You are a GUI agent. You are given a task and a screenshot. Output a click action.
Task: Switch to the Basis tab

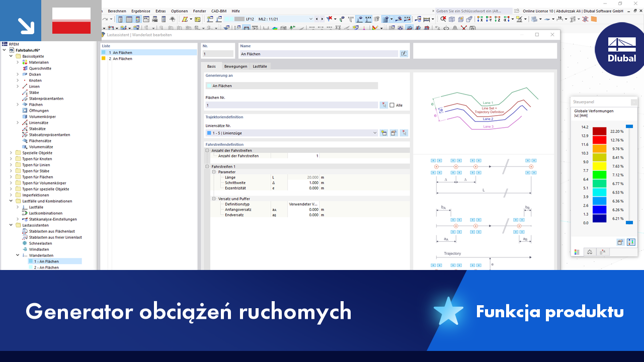click(211, 66)
